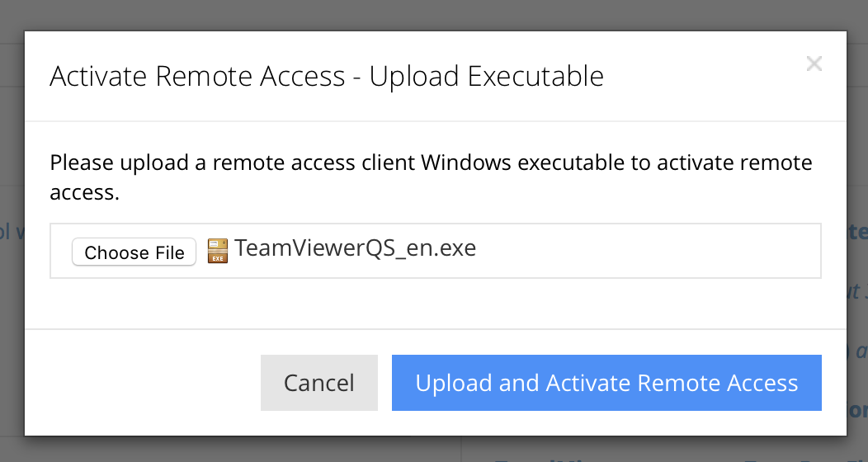Image resolution: width=868 pixels, height=462 pixels.
Task: Click Upload and Activate Remote Access
Action: pyautogui.click(x=606, y=383)
